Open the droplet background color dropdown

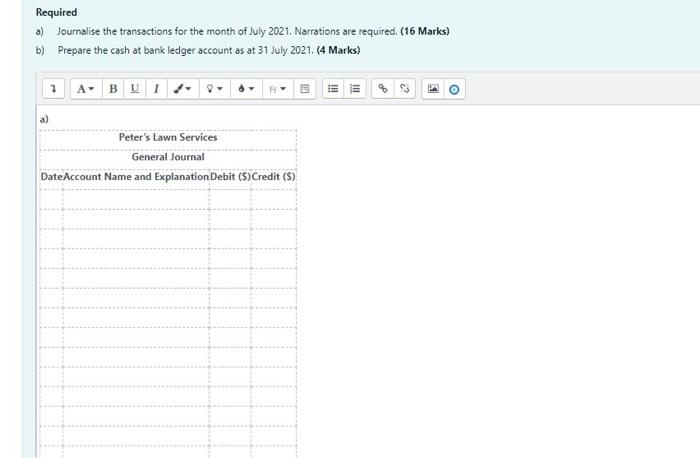(x=246, y=89)
